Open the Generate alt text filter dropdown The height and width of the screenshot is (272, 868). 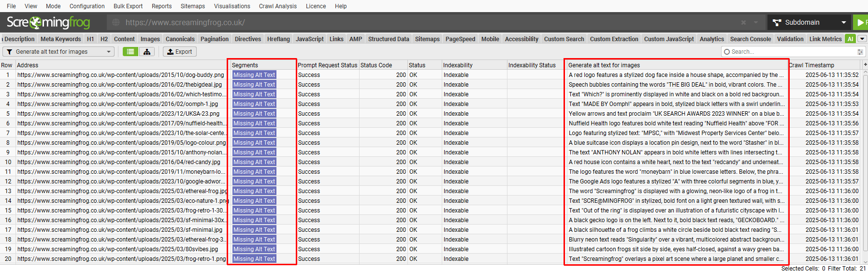[x=58, y=52]
